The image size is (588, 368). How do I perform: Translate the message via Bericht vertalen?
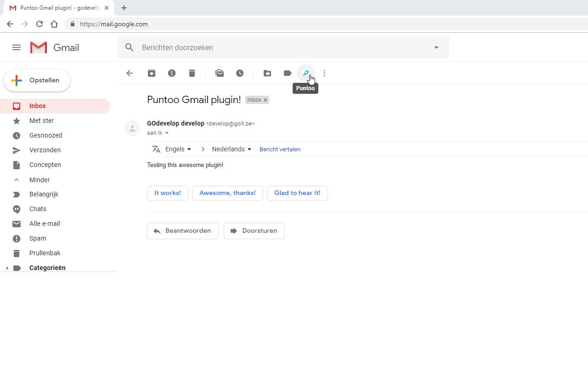(x=280, y=149)
